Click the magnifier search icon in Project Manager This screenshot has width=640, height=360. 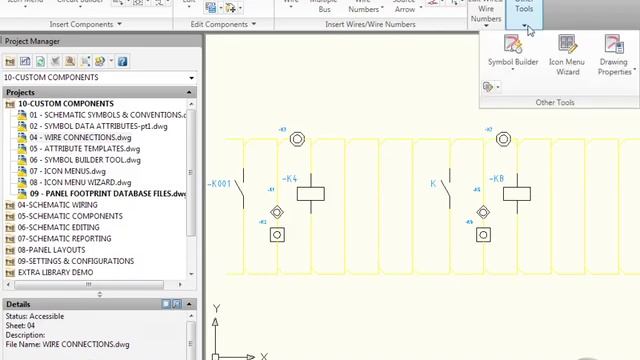click(x=70, y=62)
